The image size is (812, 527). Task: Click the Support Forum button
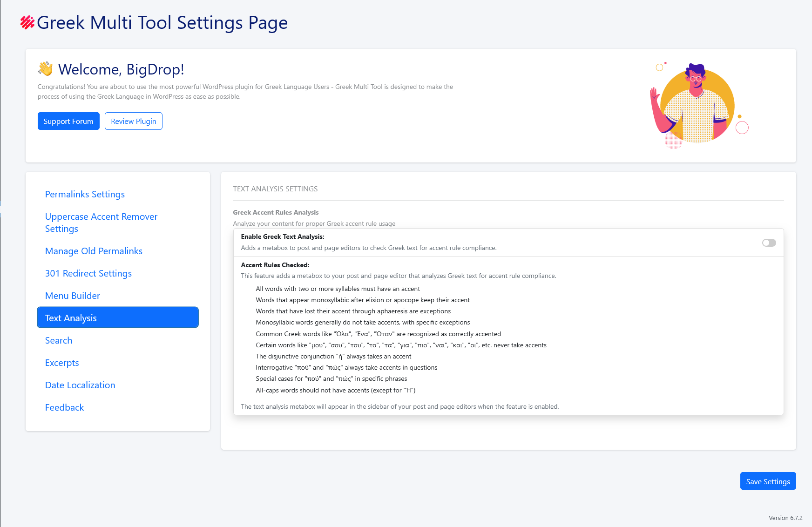(68, 121)
